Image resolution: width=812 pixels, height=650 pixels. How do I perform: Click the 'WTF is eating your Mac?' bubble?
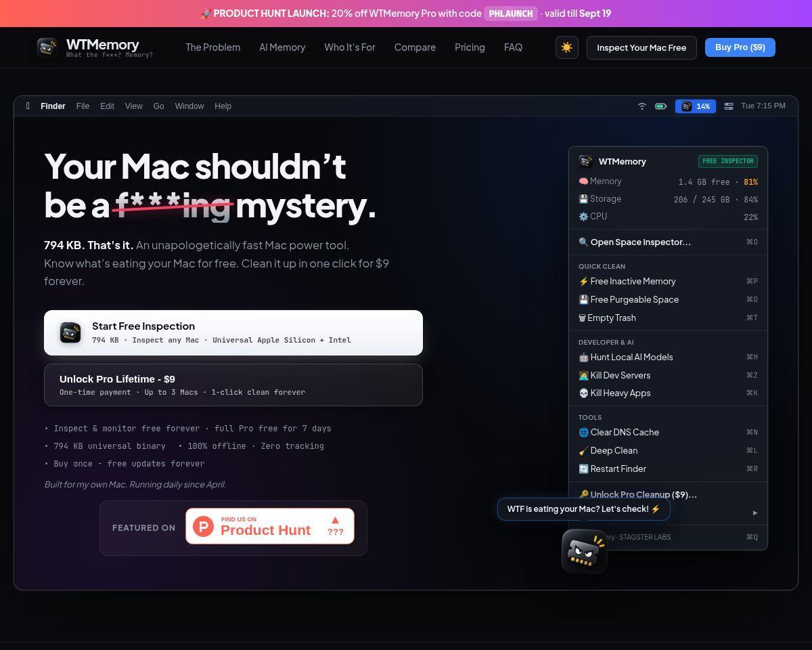pyautogui.click(x=583, y=509)
